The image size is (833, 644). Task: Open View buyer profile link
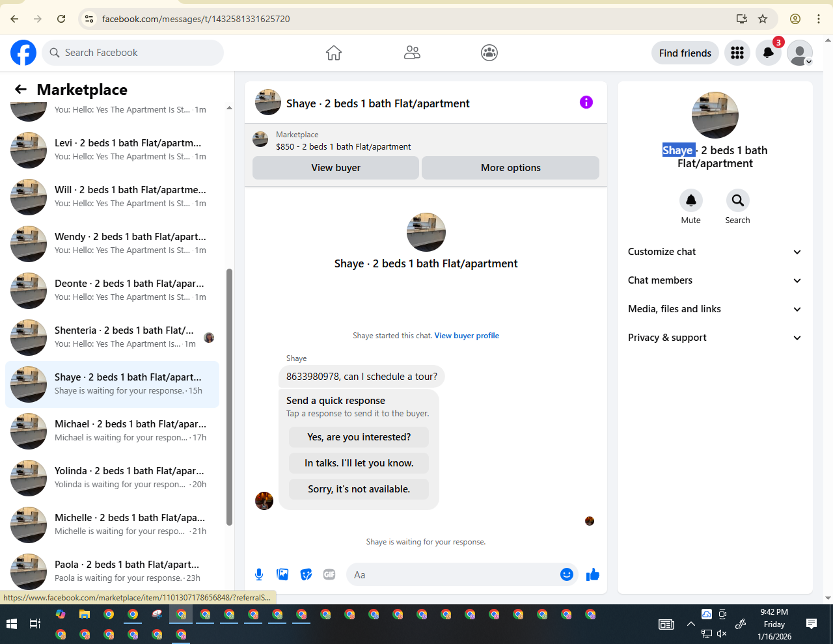(x=467, y=336)
